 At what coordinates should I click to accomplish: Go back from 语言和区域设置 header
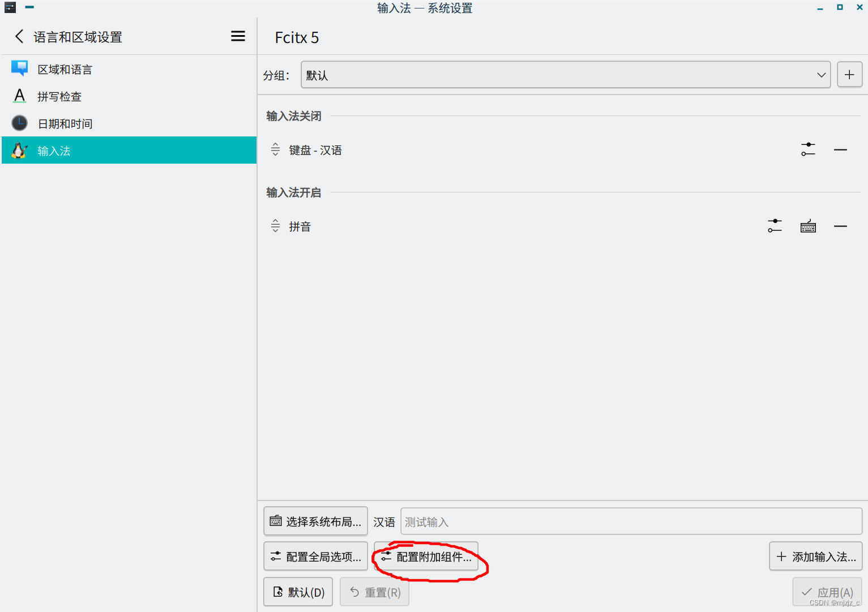[19, 37]
